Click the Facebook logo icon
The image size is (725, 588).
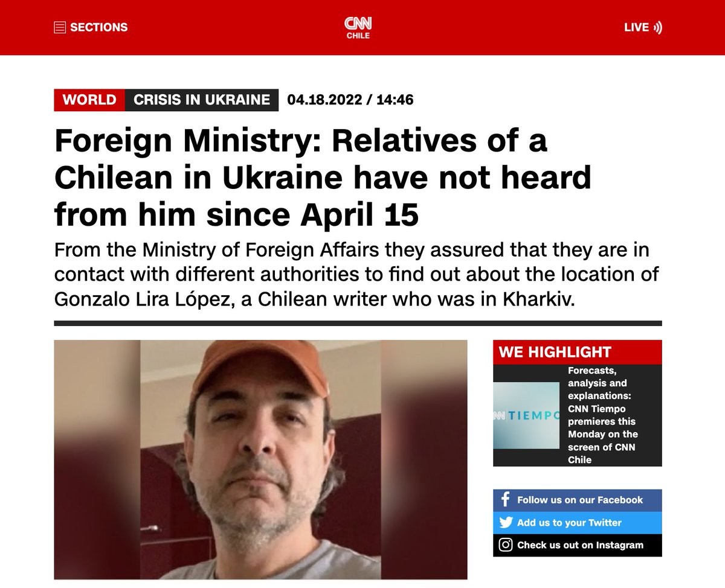pyautogui.click(x=506, y=500)
